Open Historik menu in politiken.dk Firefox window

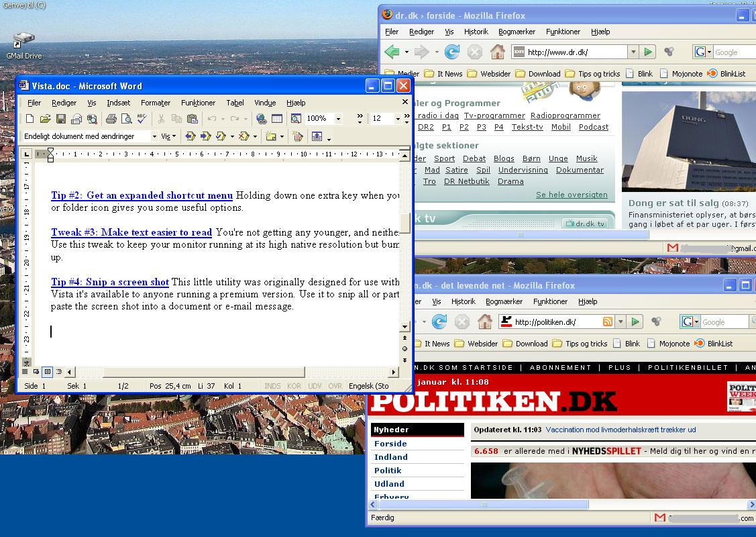(x=464, y=301)
